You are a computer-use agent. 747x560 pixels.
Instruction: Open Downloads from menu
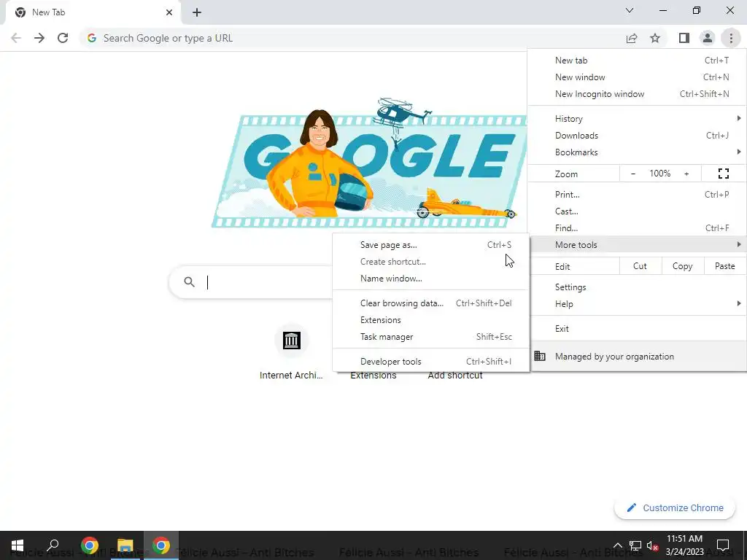[x=637, y=135]
